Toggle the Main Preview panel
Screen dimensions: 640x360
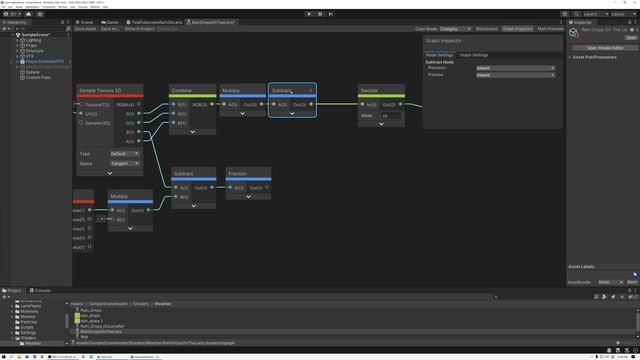pos(550,29)
